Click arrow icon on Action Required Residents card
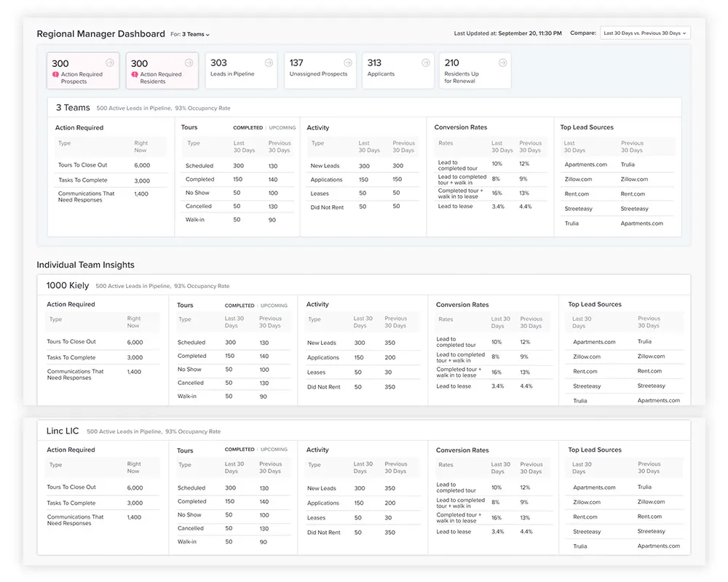This screenshot has height=582, width=728. pyautogui.click(x=189, y=63)
